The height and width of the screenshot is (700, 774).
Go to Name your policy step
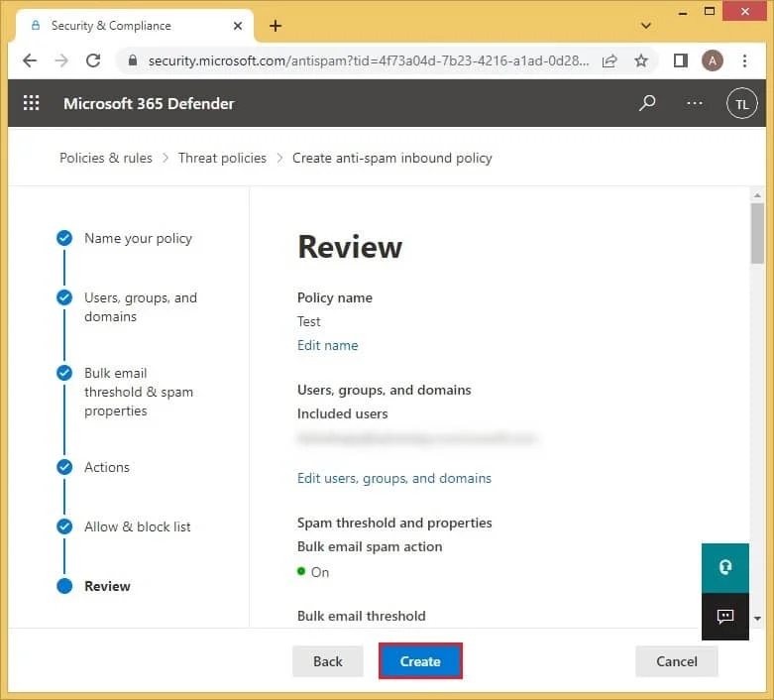tap(138, 238)
